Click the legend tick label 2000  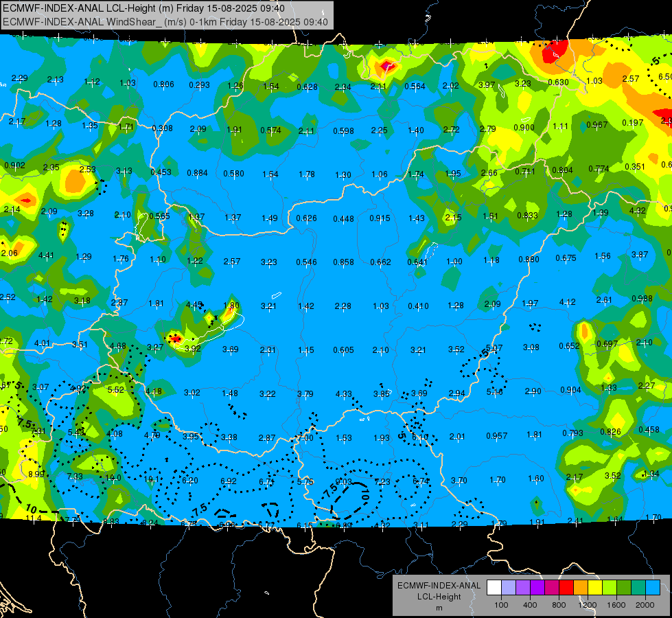coord(645,605)
